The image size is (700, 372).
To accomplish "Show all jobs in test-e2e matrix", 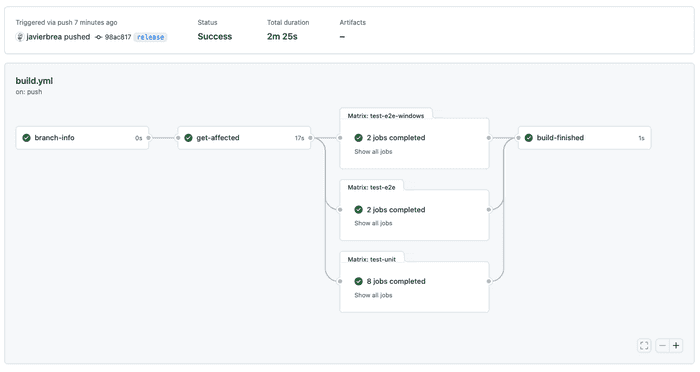I will coord(373,223).
